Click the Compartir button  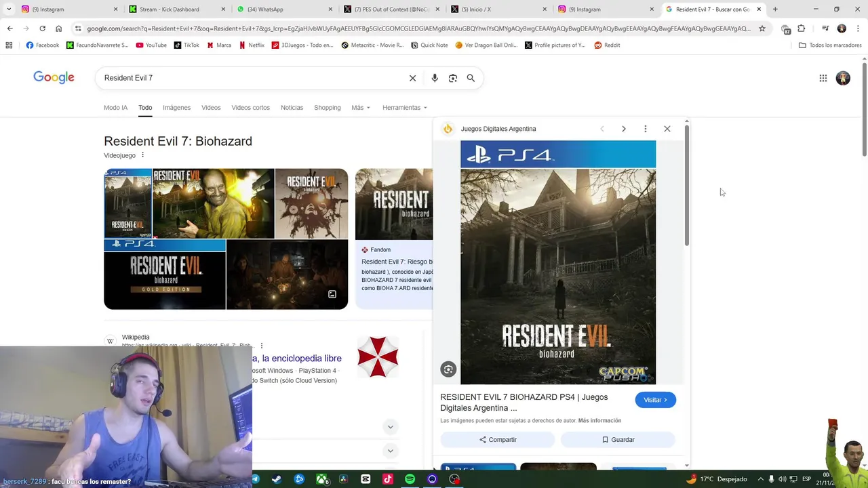(x=498, y=440)
